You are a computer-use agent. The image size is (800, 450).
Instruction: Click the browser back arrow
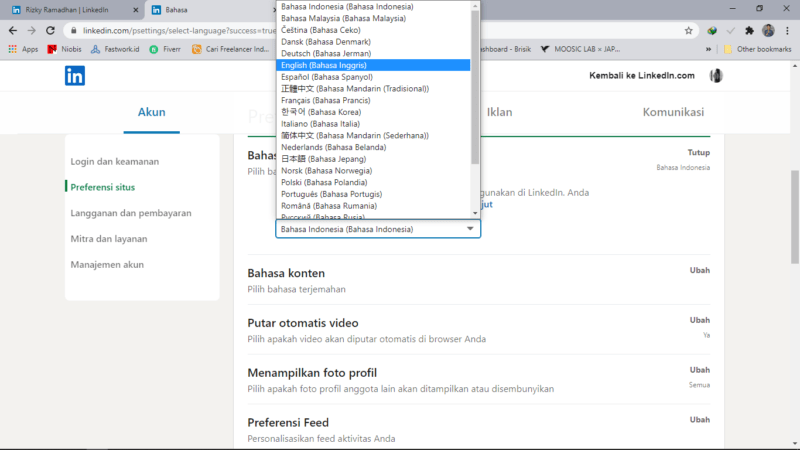(13, 31)
